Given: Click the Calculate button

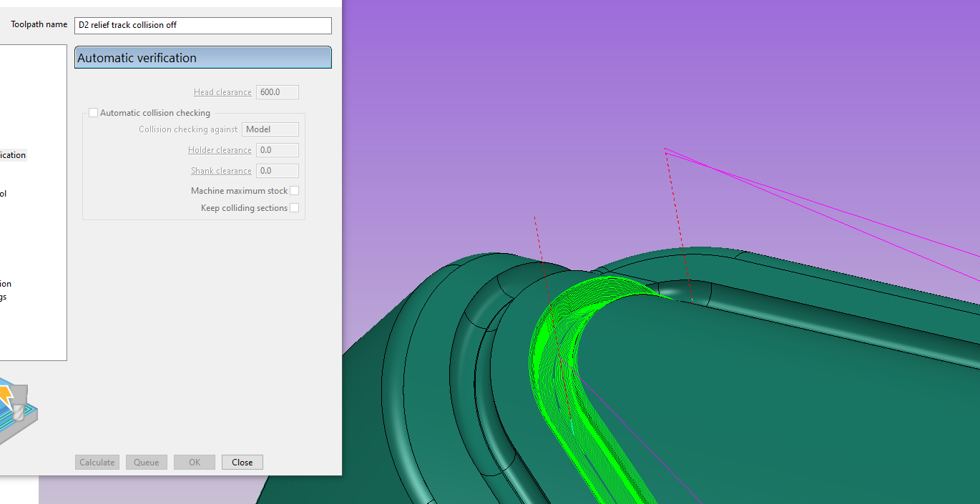Looking at the screenshot, I should pos(97,463).
